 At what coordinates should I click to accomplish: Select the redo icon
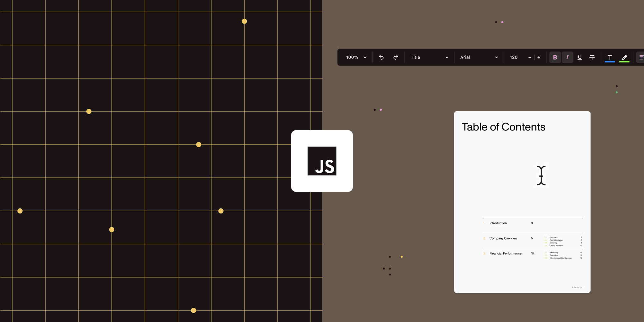396,57
